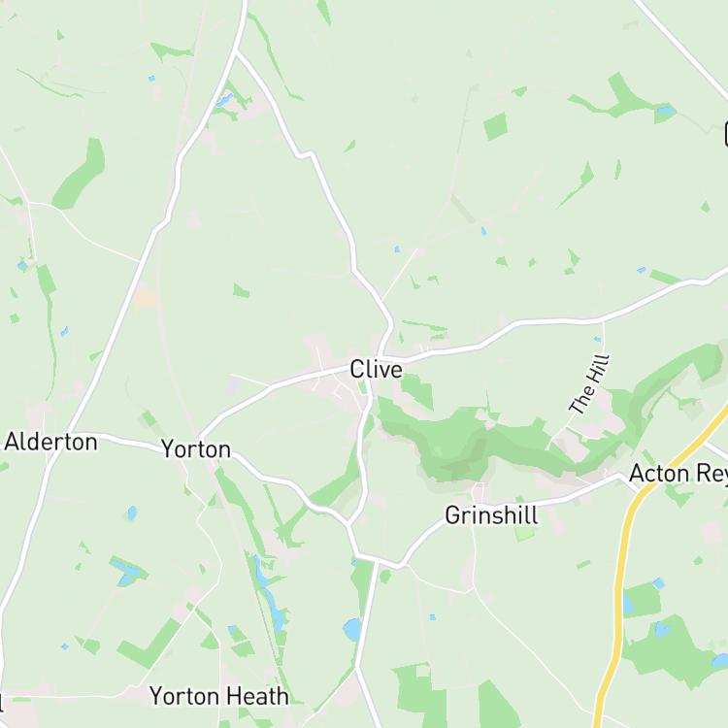Click the road junction at the top of the map
This screenshot has height=728, width=728.
point(236,50)
